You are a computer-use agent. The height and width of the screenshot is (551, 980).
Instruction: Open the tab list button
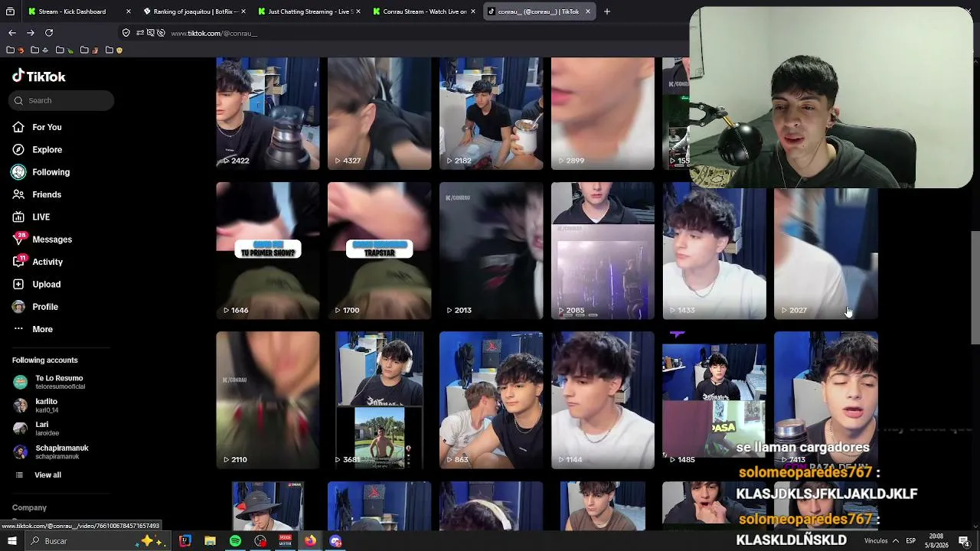10,11
